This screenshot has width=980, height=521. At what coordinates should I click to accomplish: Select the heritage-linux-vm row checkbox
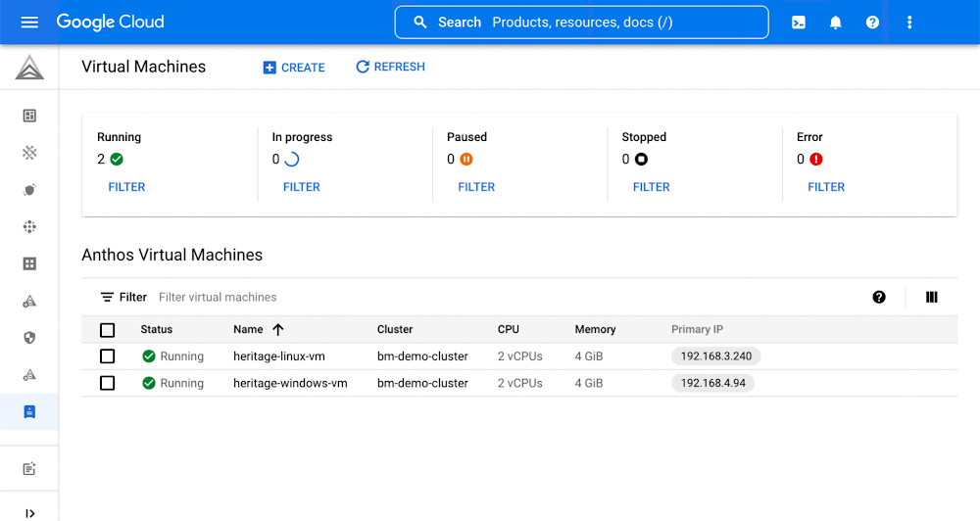tap(108, 356)
